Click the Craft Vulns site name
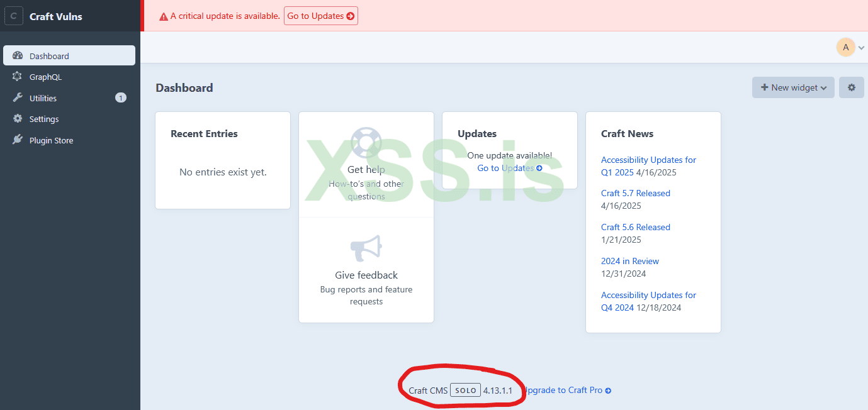Viewport: 868px width, 410px height. (x=56, y=16)
